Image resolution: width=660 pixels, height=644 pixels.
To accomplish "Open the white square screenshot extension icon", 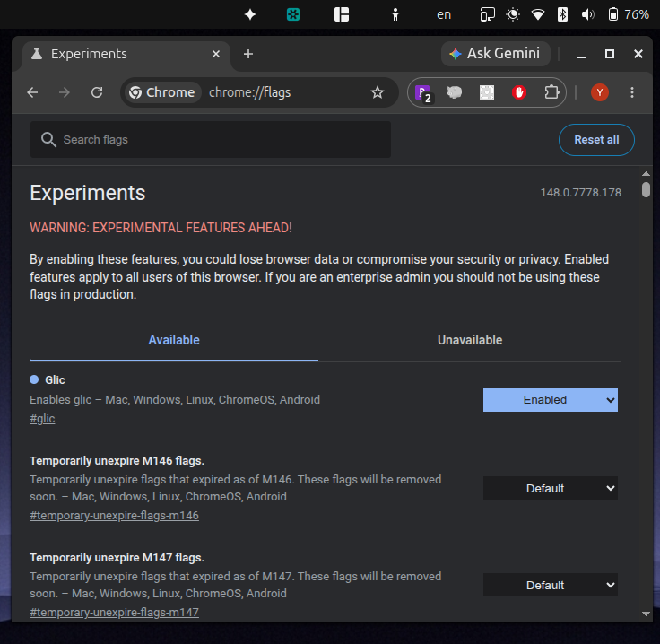I will [x=487, y=92].
